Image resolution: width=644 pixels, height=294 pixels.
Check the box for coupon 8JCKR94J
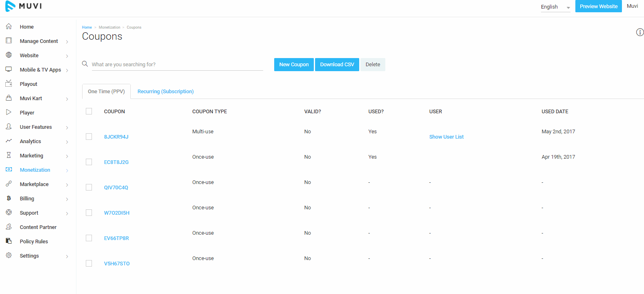click(89, 137)
